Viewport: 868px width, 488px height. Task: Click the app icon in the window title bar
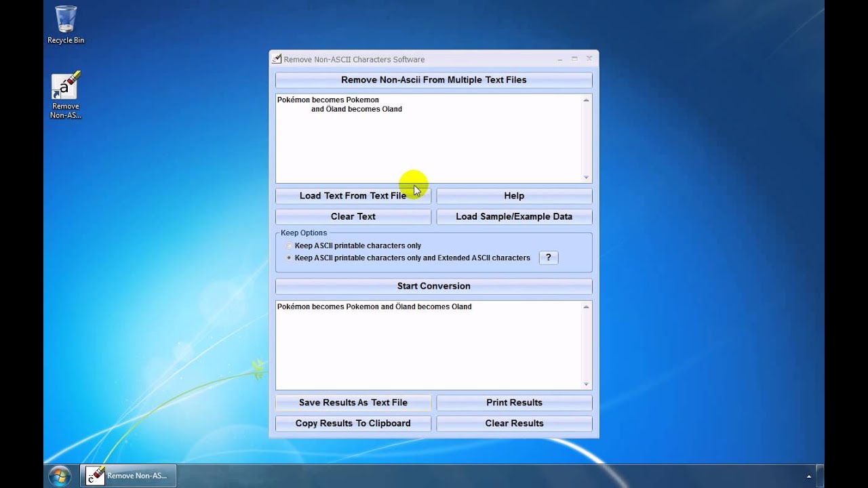(x=277, y=59)
